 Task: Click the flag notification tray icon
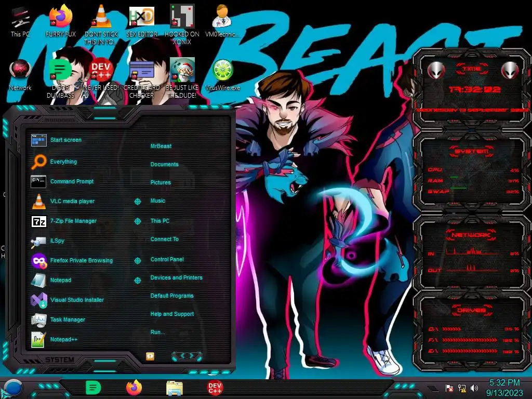point(449,388)
